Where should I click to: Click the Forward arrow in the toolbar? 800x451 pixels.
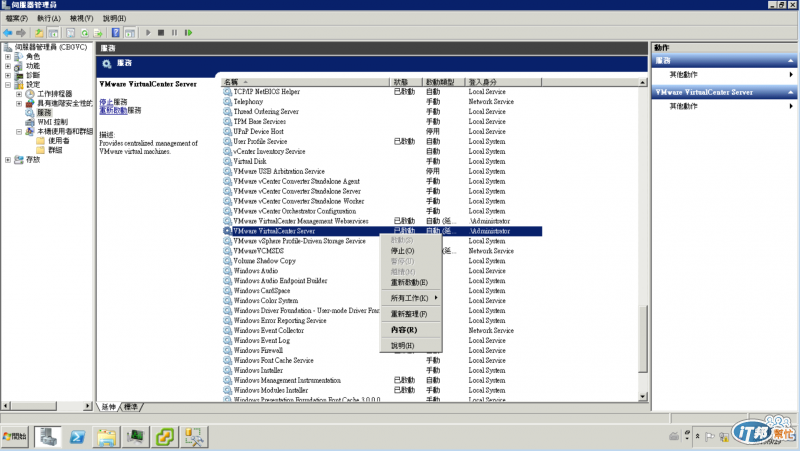point(21,33)
